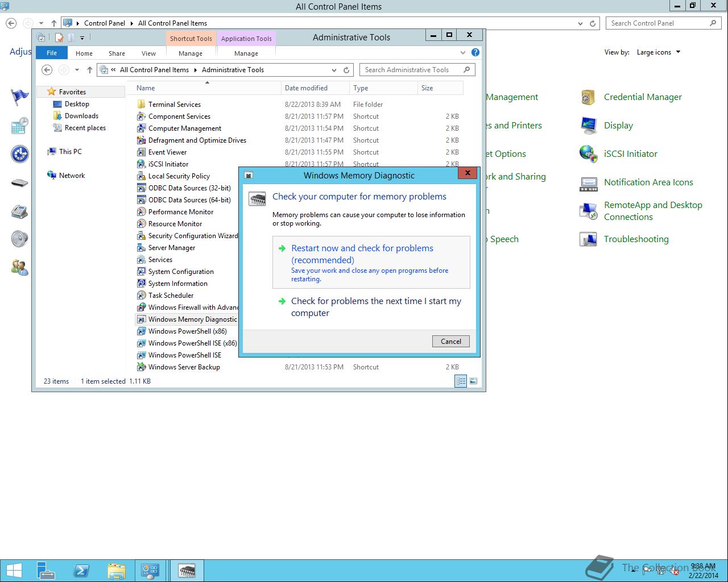Select Resource Monitor icon
728x582 pixels.
click(x=141, y=224)
